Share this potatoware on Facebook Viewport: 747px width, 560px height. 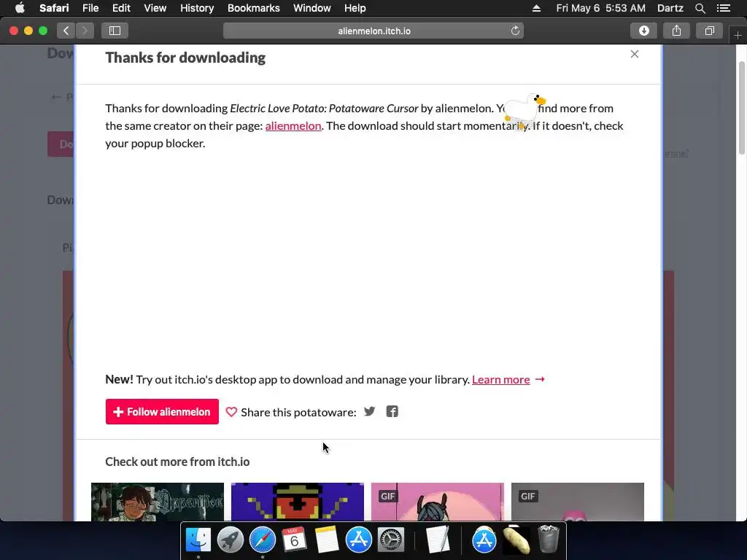pos(392,411)
